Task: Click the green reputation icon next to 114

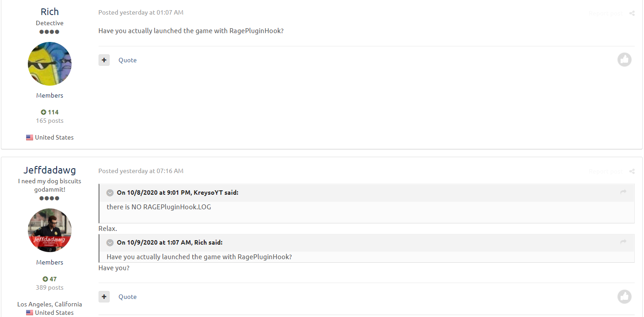Action: [44, 112]
